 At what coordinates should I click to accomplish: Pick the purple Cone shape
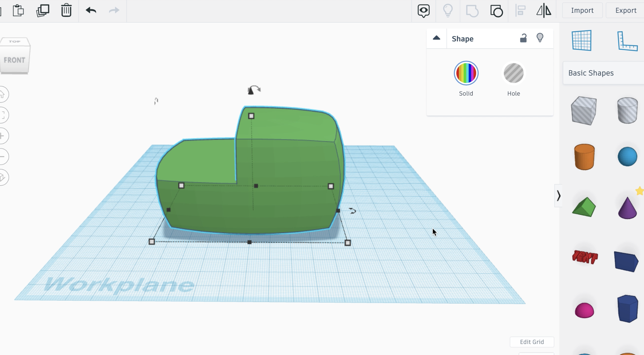(627, 208)
